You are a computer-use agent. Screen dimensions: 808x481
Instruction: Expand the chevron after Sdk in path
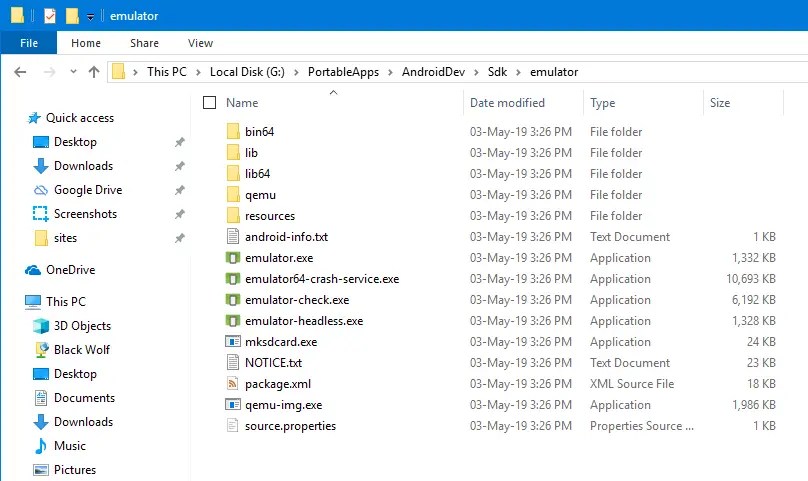click(x=518, y=72)
